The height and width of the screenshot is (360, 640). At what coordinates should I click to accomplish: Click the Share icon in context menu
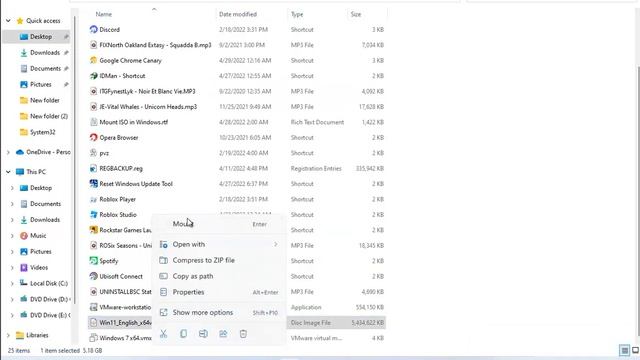click(223, 334)
